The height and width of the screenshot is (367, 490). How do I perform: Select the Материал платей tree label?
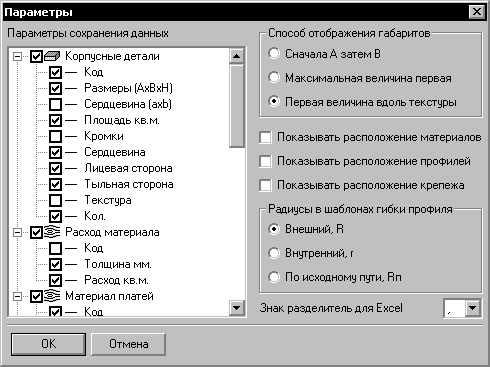109,296
